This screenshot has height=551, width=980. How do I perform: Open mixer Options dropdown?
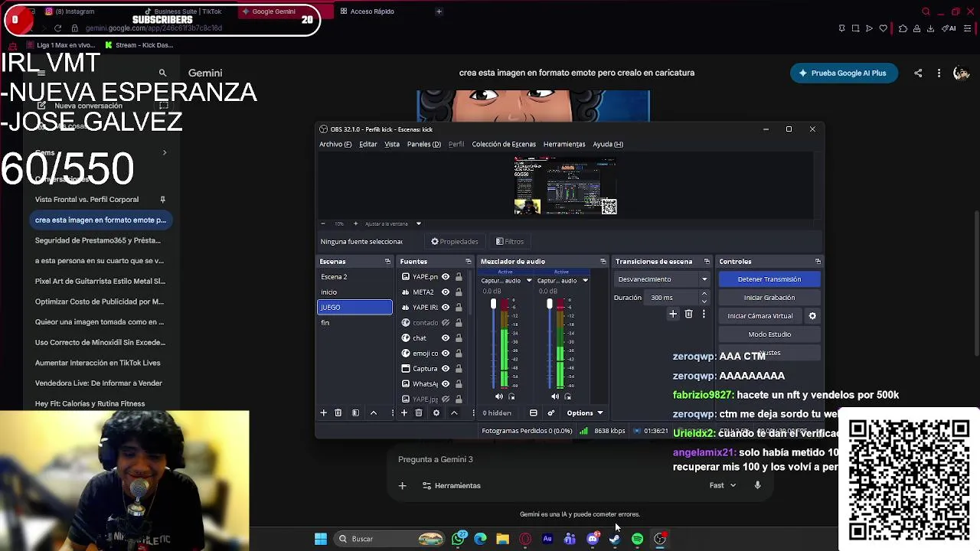(585, 413)
